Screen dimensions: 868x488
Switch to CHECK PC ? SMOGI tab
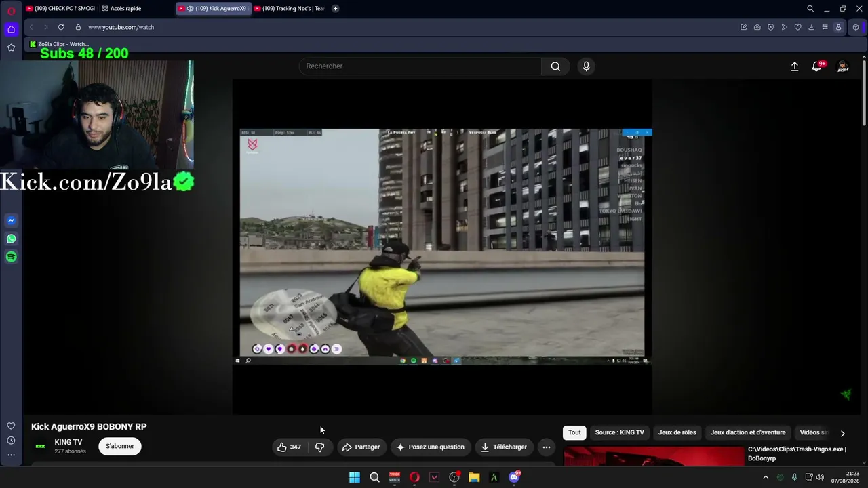tap(61, 9)
